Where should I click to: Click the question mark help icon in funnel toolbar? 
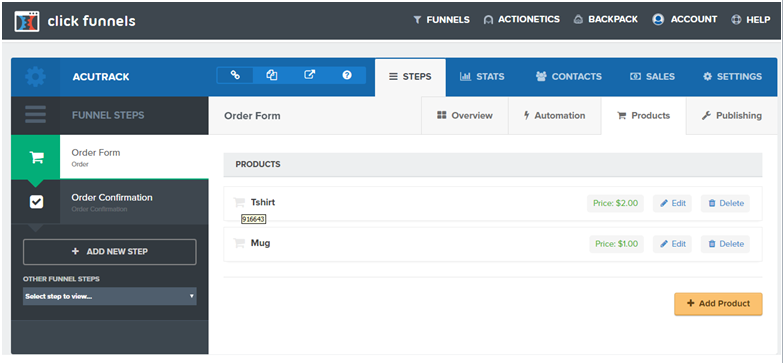pyautogui.click(x=347, y=75)
